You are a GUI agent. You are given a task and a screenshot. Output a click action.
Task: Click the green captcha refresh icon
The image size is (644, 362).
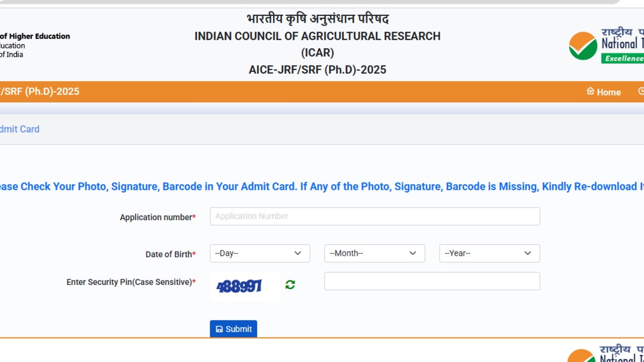point(290,285)
